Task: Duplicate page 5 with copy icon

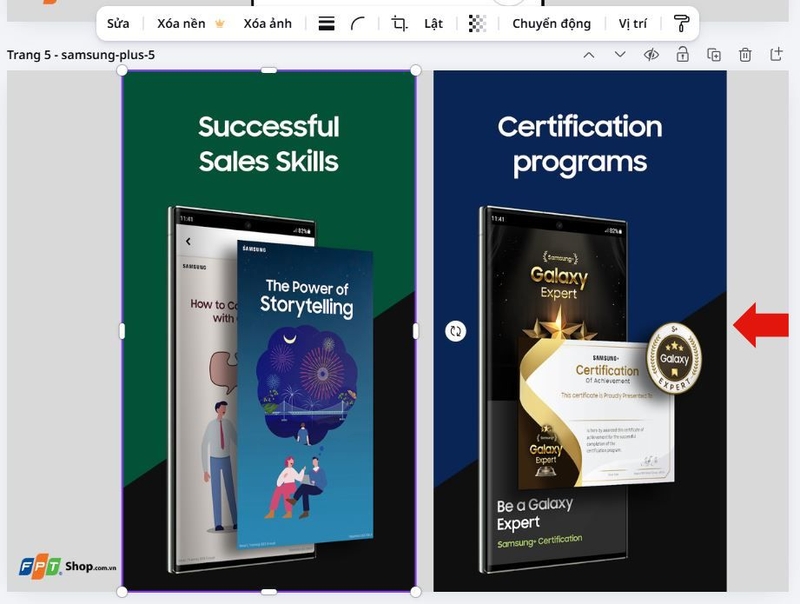Action: point(714,55)
